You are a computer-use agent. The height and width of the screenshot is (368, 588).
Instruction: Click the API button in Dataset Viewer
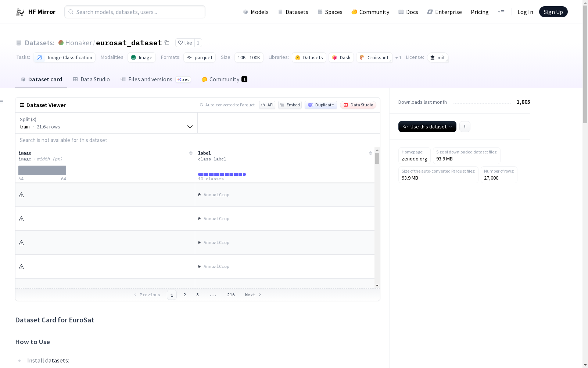[x=267, y=105]
